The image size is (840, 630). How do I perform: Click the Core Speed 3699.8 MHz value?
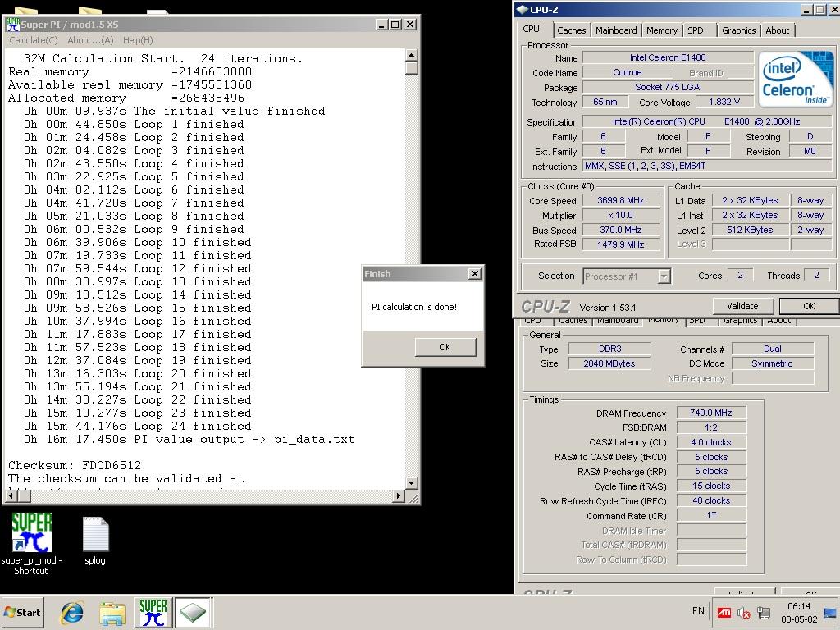pos(621,200)
